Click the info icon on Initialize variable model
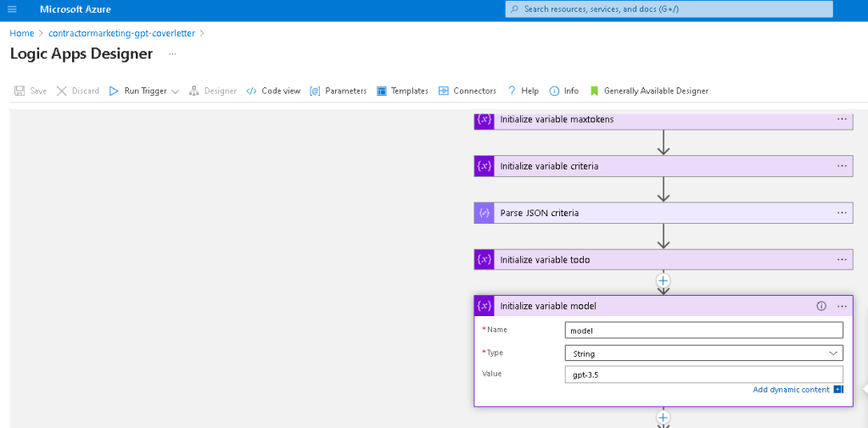 [821, 306]
